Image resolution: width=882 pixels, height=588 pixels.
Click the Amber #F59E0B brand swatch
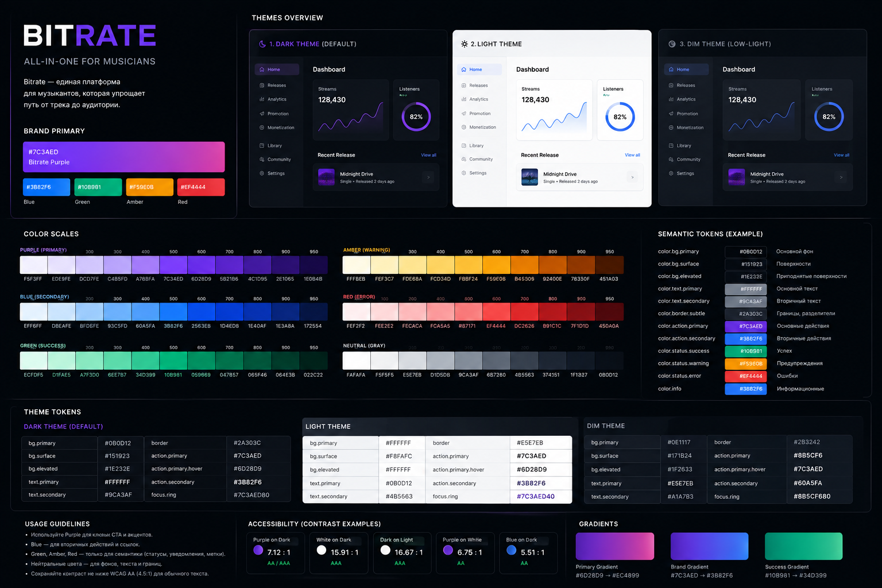point(149,187)
